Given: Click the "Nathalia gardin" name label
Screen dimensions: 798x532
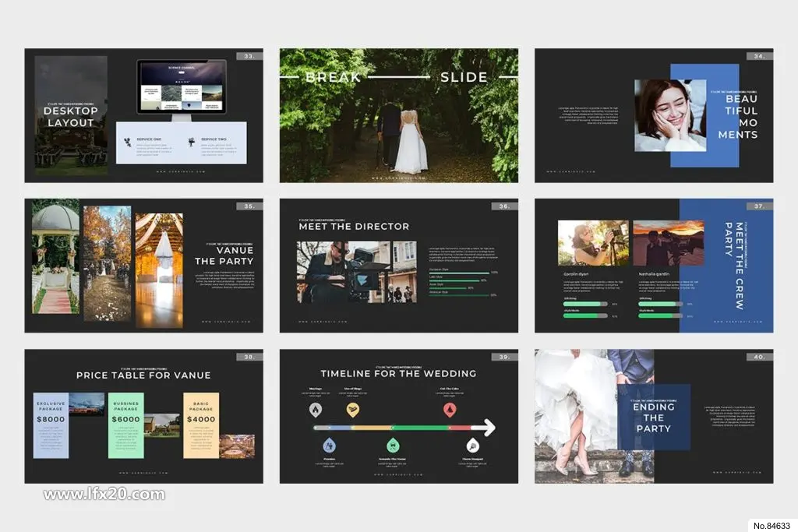Looking at the screenshot, I should 654,274.
